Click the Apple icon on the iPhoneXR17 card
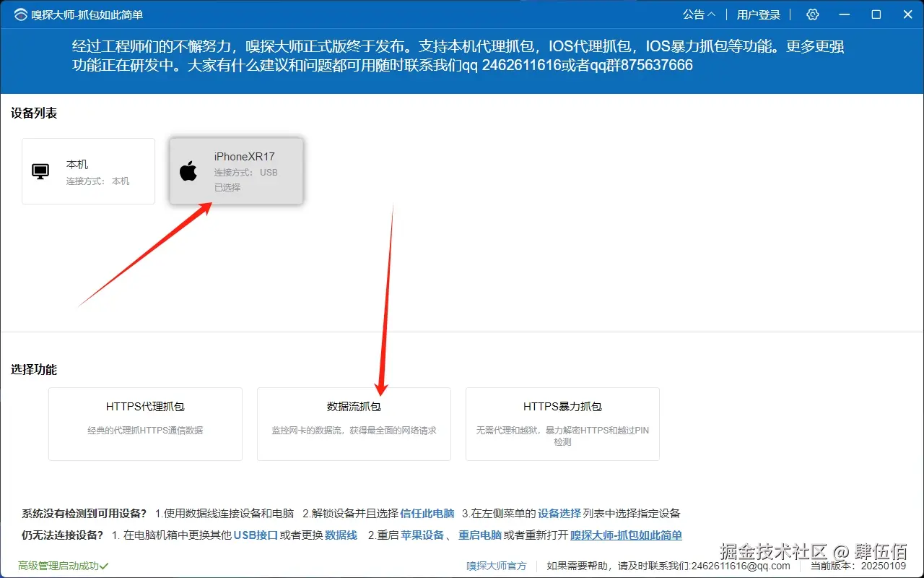 coord(188,171)
